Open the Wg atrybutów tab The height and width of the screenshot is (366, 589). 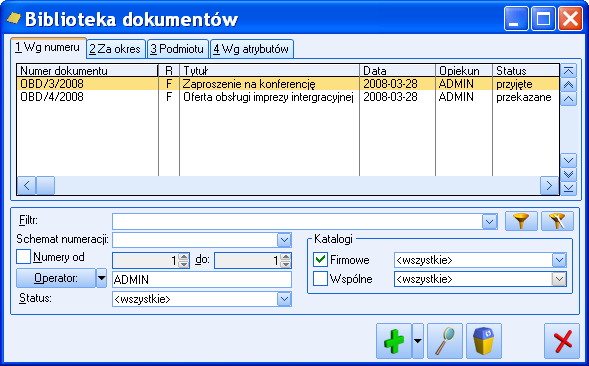point(251,49)
